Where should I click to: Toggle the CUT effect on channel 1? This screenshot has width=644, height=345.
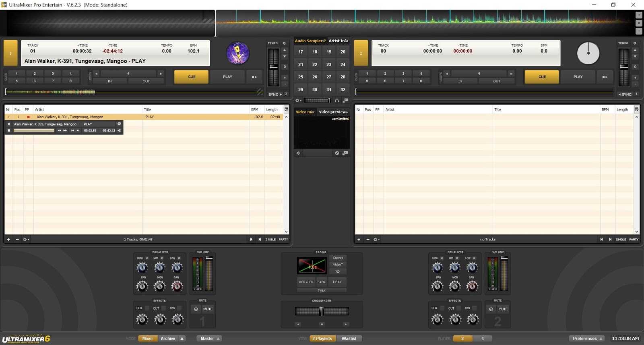pyautogui.click(x=163, y=308)
